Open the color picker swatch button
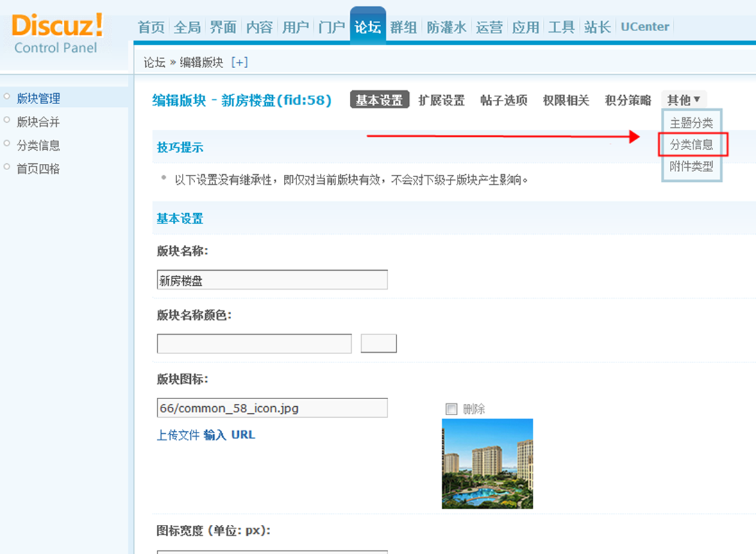This screenshot has height=554, width=756. coord(378,343)
